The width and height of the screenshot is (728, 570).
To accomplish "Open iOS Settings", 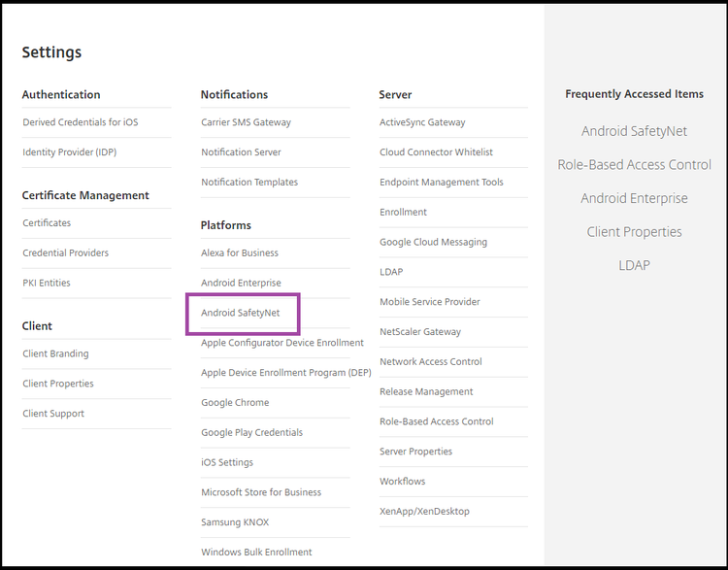I will point(227,462).
